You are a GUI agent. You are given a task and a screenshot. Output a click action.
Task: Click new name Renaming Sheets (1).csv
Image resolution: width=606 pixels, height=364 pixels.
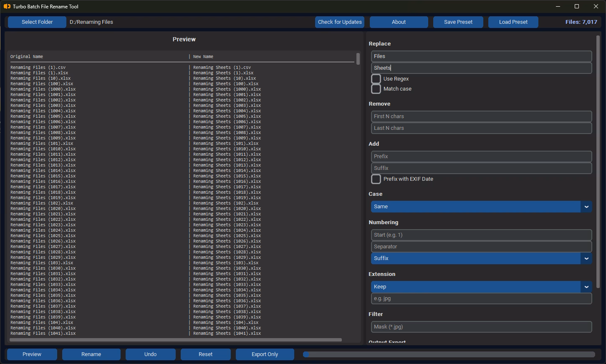[x=222, y=67]
